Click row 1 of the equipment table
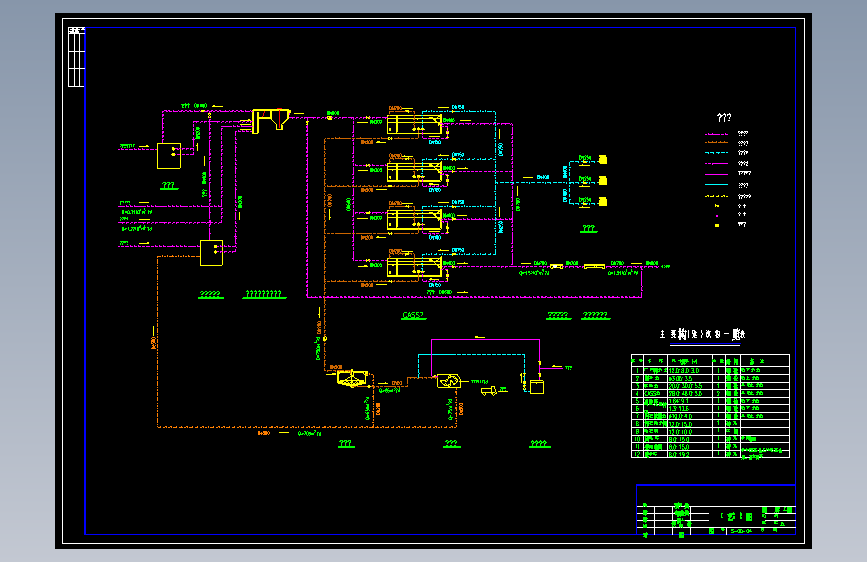The width and height of the screenshot is (867, 562). (711, 370)
